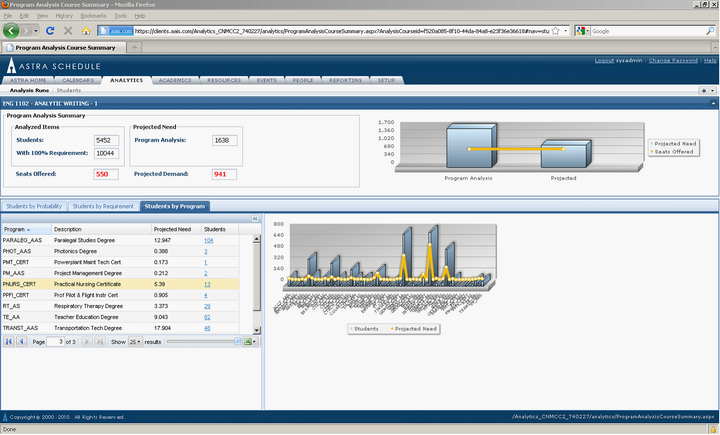This screenshot has height=435, width=720.
Task: Go to previous page of the grid
Action: [x=22, y=341]
